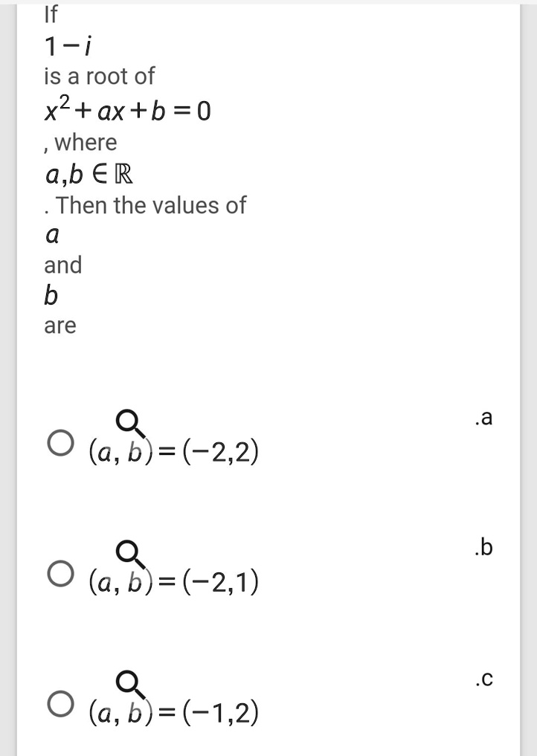Open the zoom preview for the second answer choice
Image resolution: width=537 pixels, height=756 pixels.
point(126,553)
